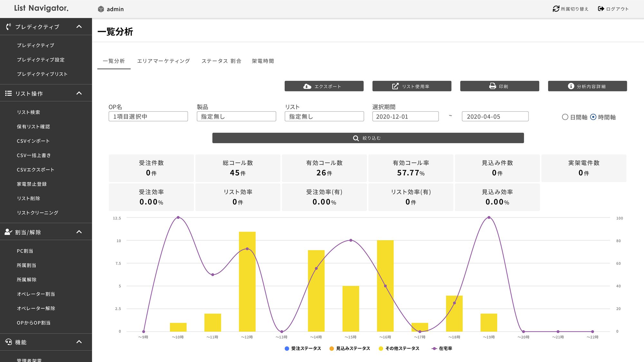Click the 絞り込む filter button label
644x362 pixels.
pyautogui.click(x=371, y=138)
